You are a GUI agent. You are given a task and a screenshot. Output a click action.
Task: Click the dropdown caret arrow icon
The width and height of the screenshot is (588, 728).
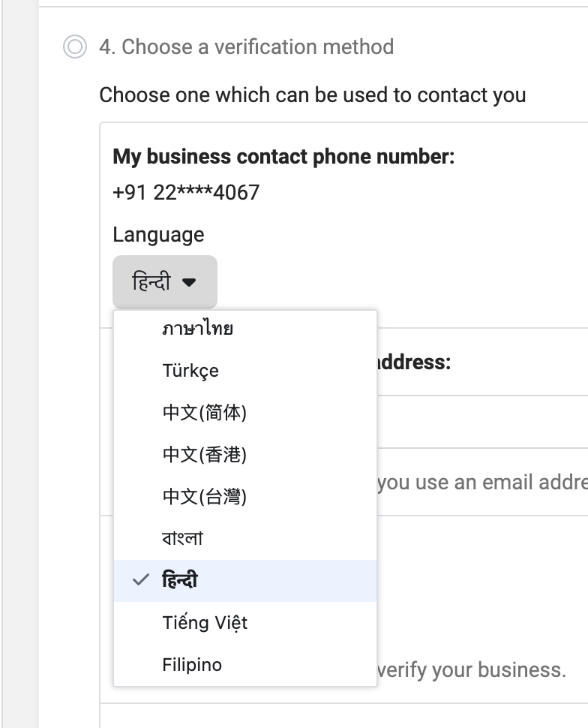tap(189, 282)
